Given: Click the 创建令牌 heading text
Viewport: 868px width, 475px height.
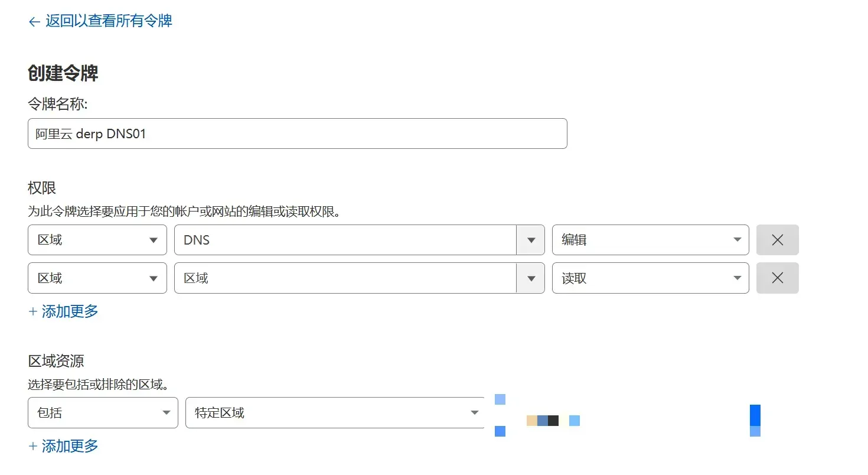Looking at the screenshot, I should (63, 73).
